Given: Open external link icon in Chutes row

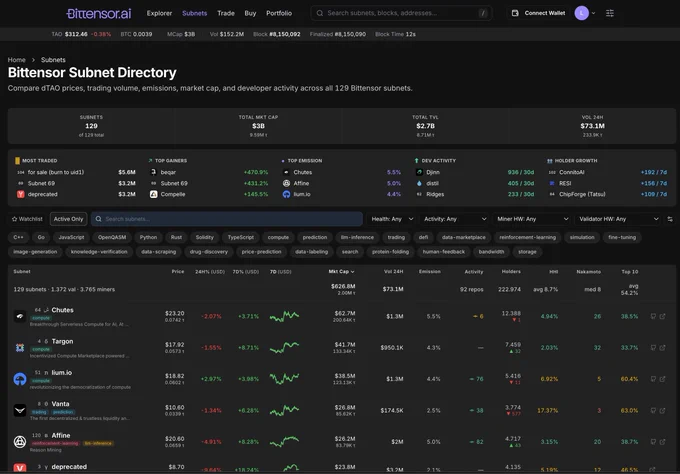Looking at the screenshot, I should pos(662,316).
